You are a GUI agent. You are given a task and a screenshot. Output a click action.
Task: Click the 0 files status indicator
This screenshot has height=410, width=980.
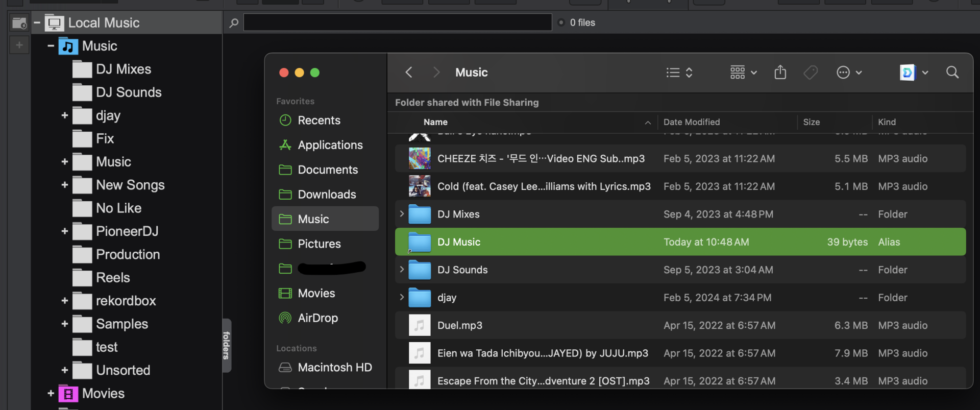pyautogui.click(x=577, y=22)
